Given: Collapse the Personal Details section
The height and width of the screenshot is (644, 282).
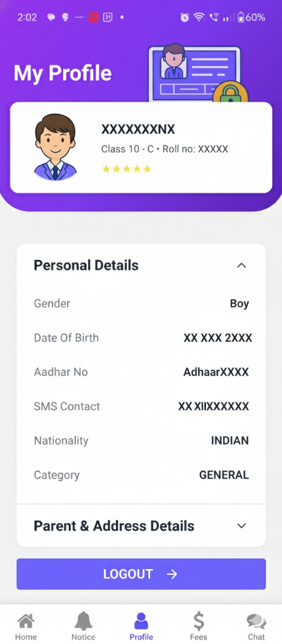Looking at the screenshot, I should (x=241, y=265).
